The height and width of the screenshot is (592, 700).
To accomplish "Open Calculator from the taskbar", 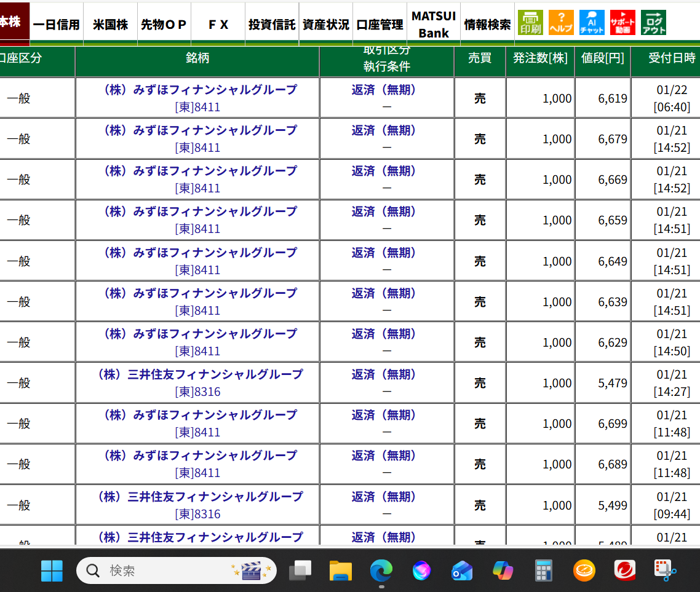I will point(544,570).
